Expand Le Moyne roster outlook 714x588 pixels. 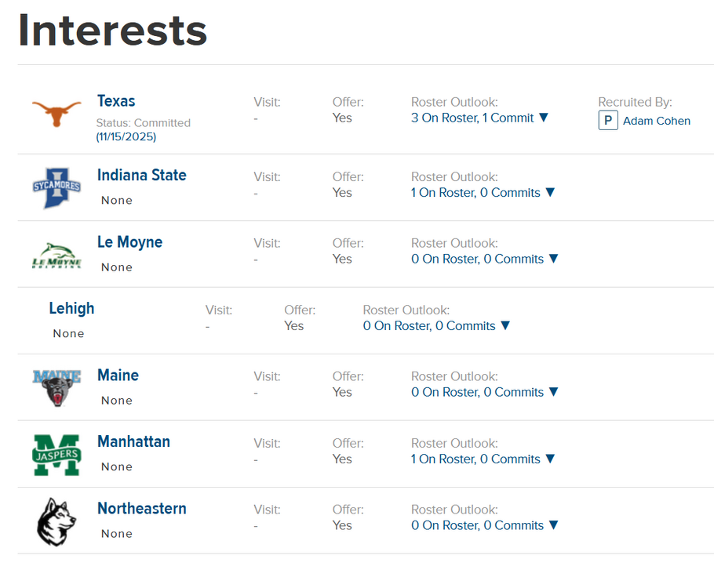click(553, 259)
